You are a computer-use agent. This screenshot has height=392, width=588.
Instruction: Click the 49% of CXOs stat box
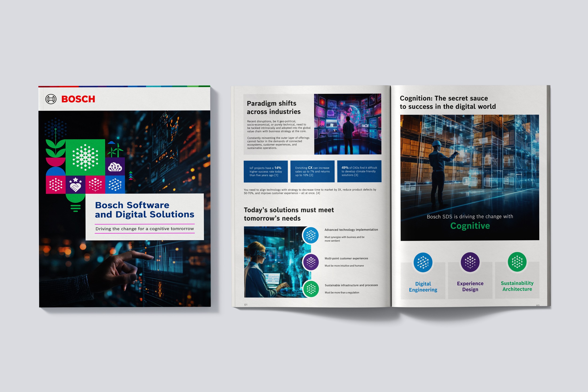(x=359, y=172)
